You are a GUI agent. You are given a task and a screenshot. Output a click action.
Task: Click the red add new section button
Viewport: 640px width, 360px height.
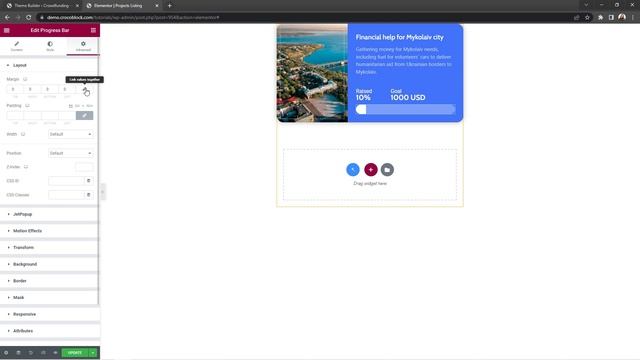371,169
